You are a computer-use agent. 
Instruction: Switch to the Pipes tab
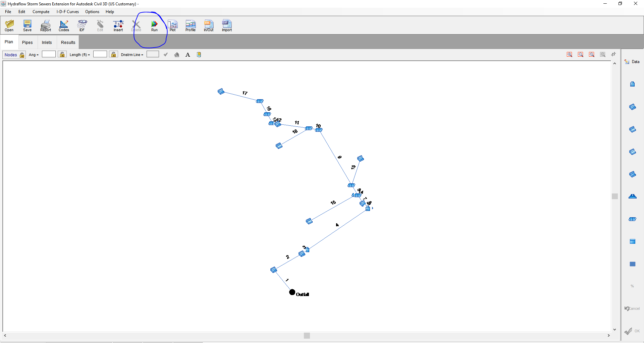28,42
